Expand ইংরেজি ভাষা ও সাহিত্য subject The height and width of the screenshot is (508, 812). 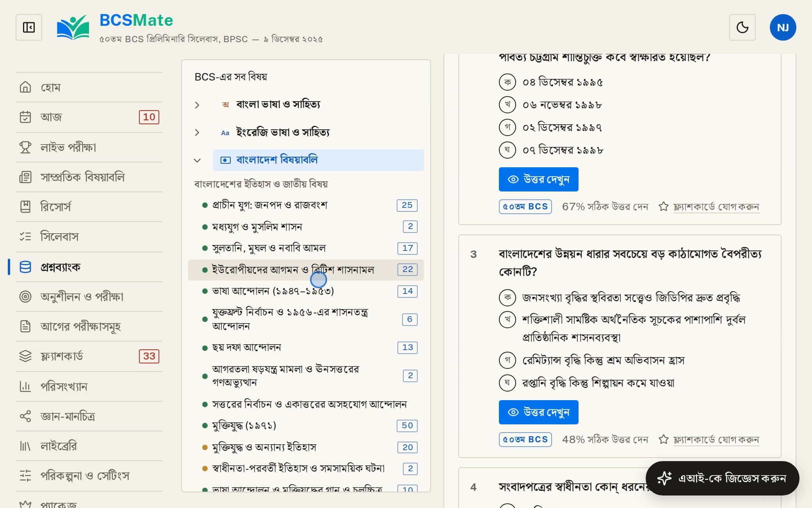tap(197, 132)
